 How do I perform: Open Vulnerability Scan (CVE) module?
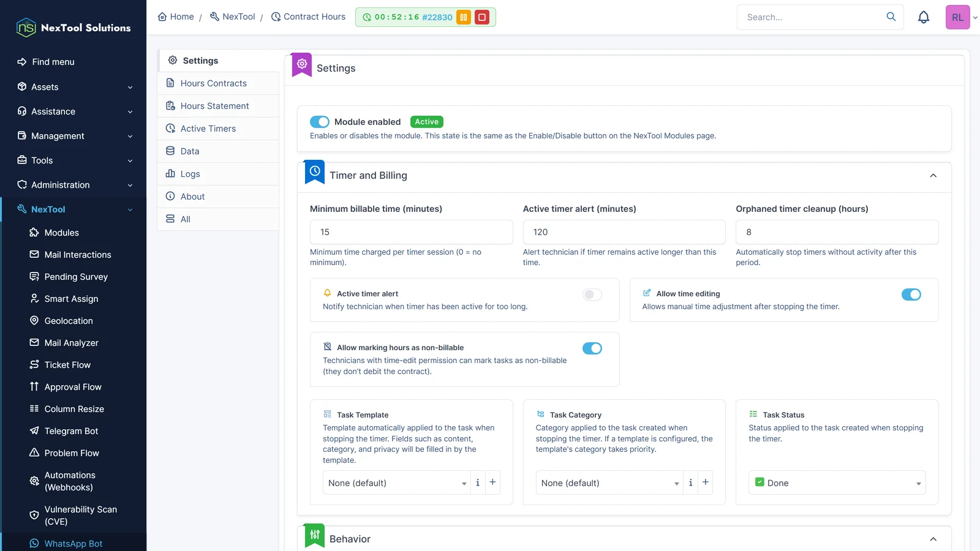click(80, 515)
